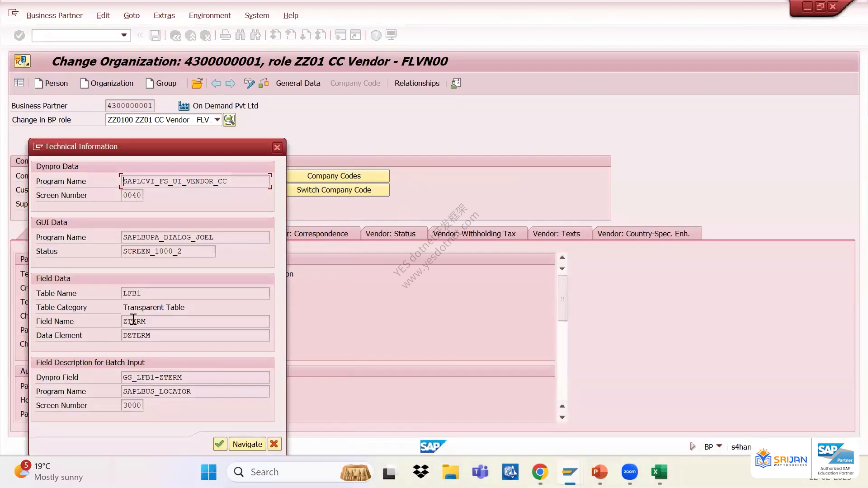Image resolution: width=868 pixels, height=488 pixels.
Task: Open the Extras menu
Action: 164,15
